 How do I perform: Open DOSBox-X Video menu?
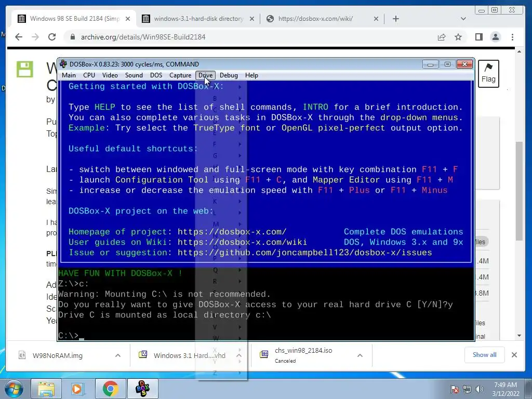pyautogui.click(x=110, y=75)
